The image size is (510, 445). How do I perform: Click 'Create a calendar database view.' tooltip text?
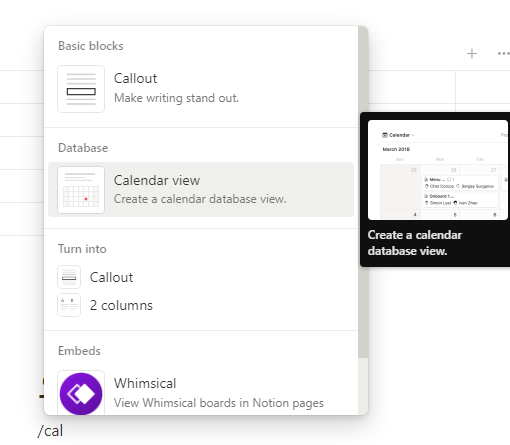415,243
